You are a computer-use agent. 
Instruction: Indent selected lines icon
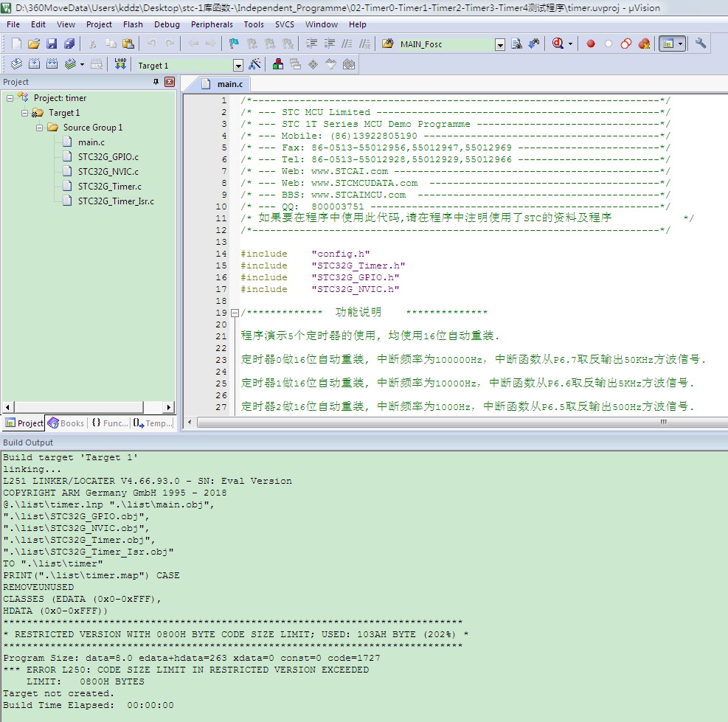point(311,44)
